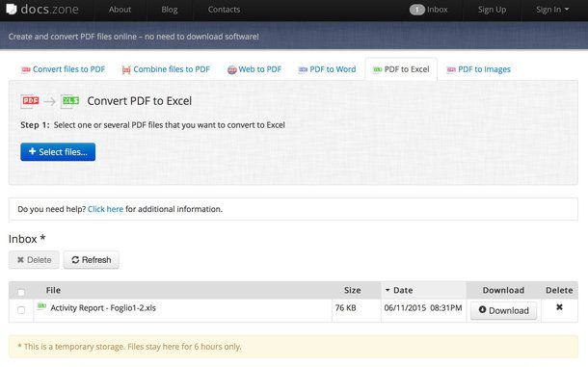The image size is (588, 367).
Task: Open the Click here help link
Action: [x=105, y=209]
